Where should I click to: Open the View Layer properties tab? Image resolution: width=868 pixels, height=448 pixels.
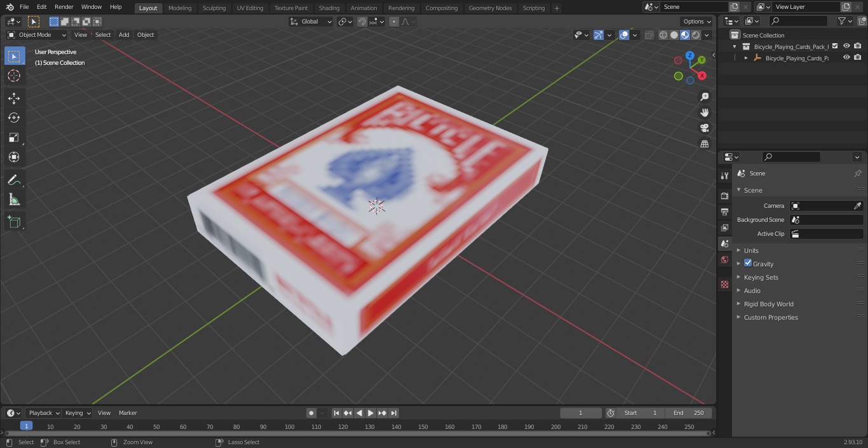(x=724, y=227)
